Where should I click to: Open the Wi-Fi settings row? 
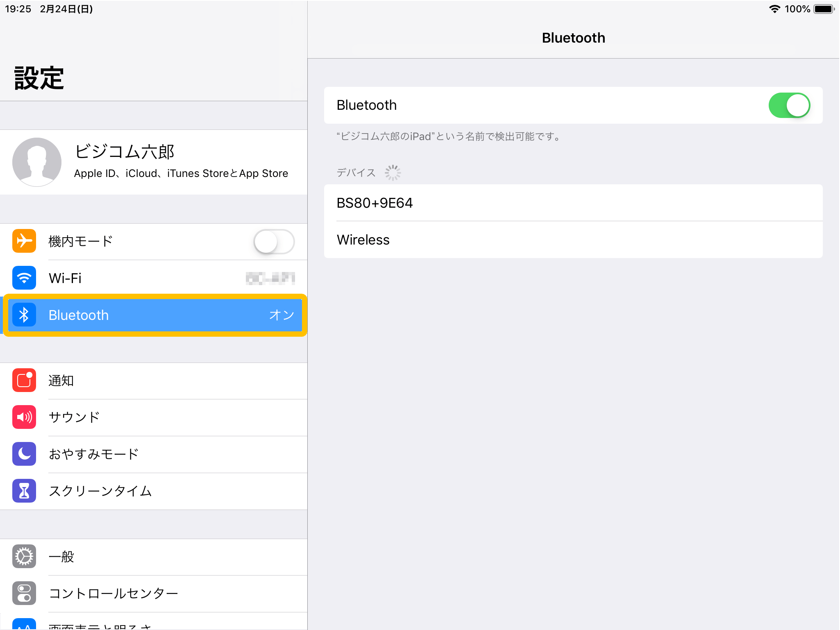pyautogui.click(x=164, y=278)
